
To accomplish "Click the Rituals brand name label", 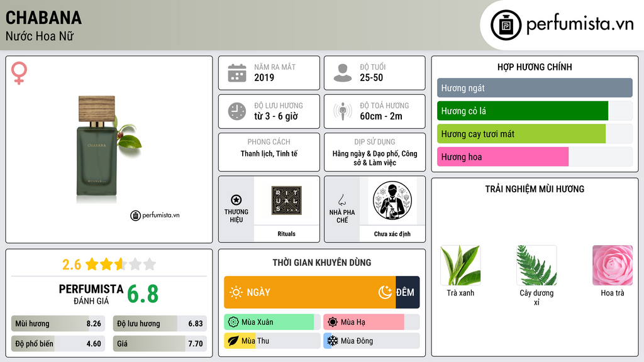I will click(x=286, y=234).
